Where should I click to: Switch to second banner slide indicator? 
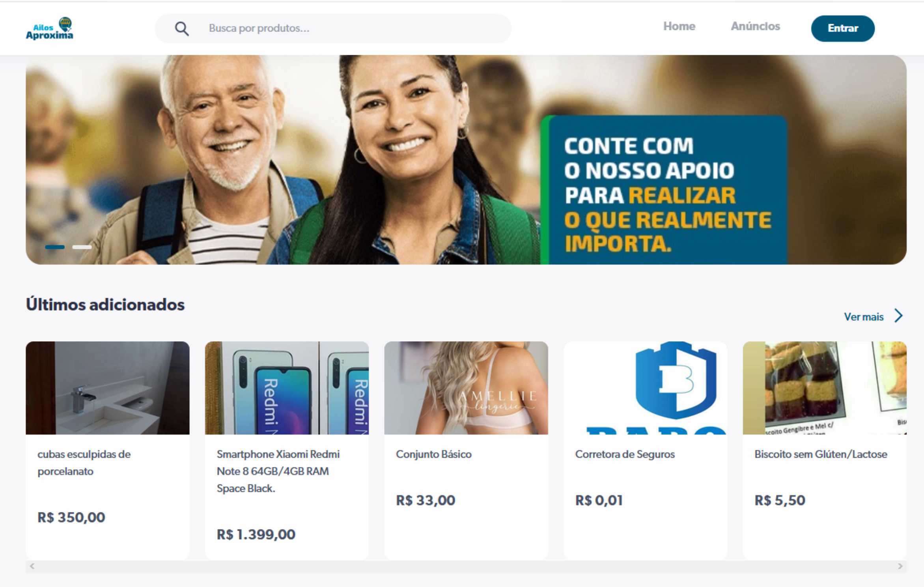(x=82, y=247)
